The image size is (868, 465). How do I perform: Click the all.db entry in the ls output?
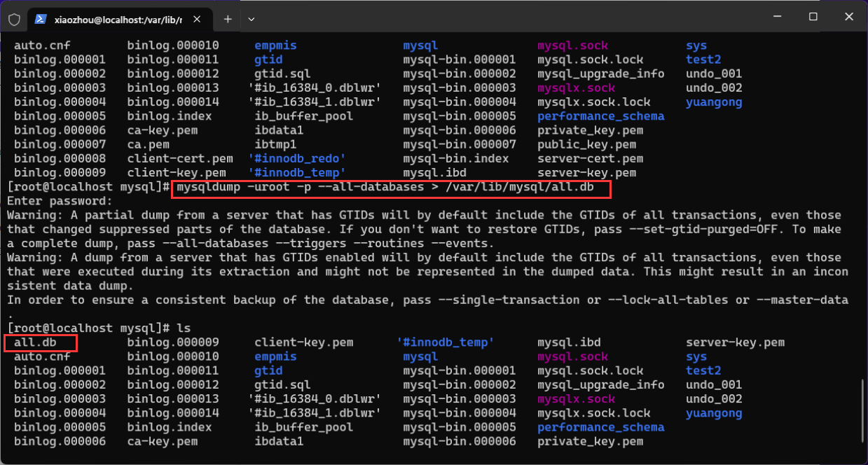pyautogui.click(x=35, y=342)
